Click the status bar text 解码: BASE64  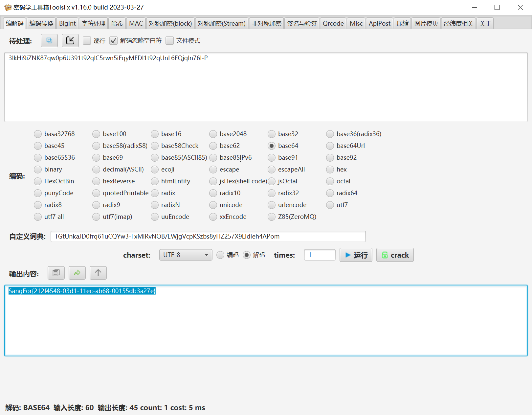(28, 407)
